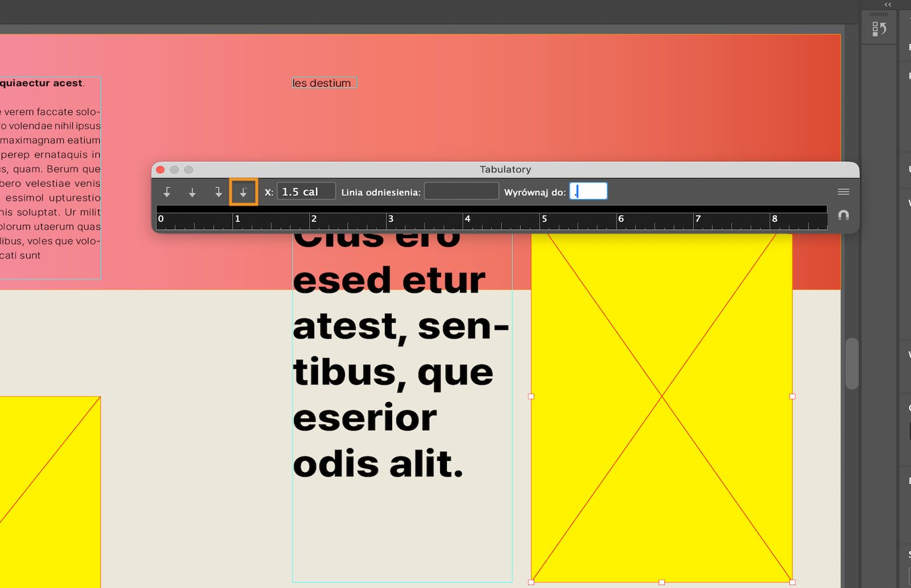
Task: Click the Wyrównaj do input field
Action: pyautogui.click(x=589, y=191)
